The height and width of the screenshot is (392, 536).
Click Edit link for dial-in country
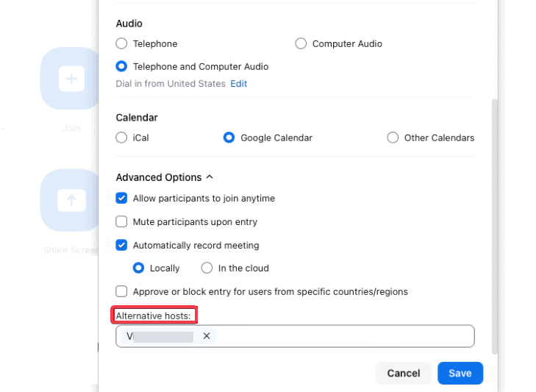(x=238, y=84)
